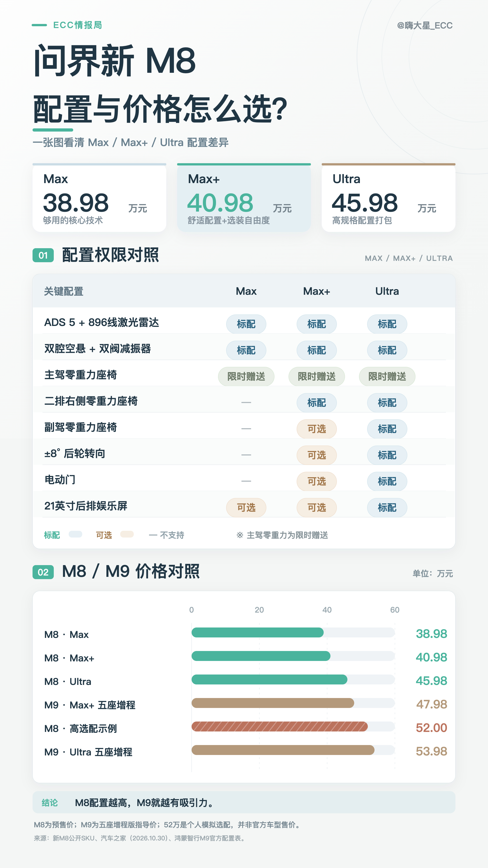Click the 来源 source line at bottom
Image resolution: width=488 pixels, height=868 pixels.
tap(140, 838)
